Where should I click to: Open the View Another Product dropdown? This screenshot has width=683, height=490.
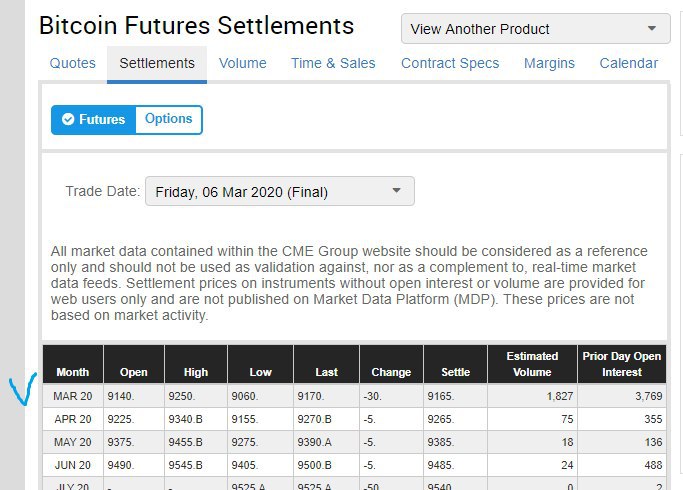point(535,29)
